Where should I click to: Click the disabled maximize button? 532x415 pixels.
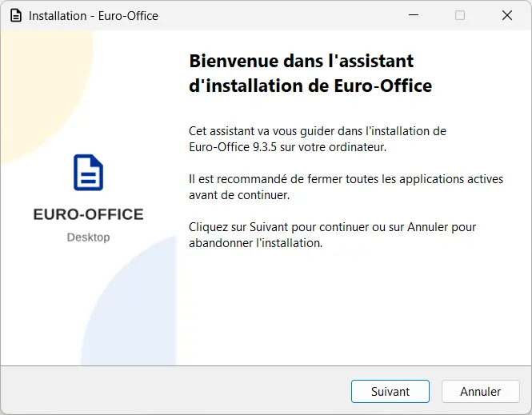coord(460,15)
